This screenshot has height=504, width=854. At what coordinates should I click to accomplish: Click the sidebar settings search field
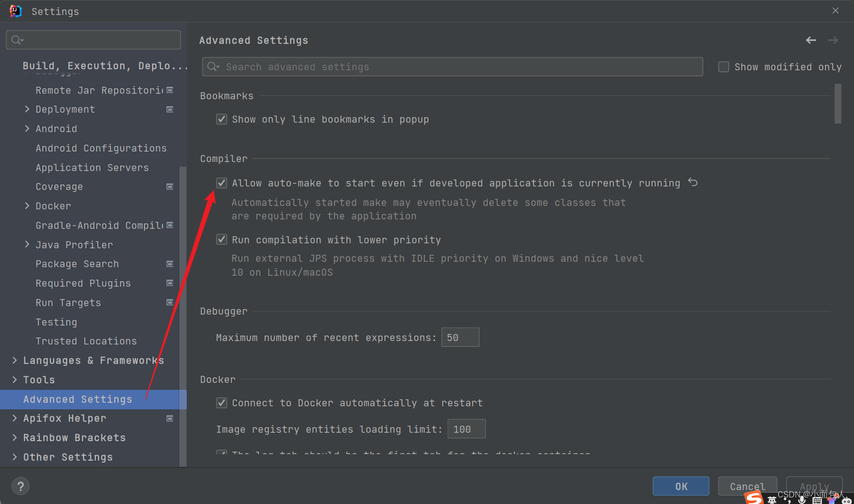pyautogui.click(x=93, y=40)
